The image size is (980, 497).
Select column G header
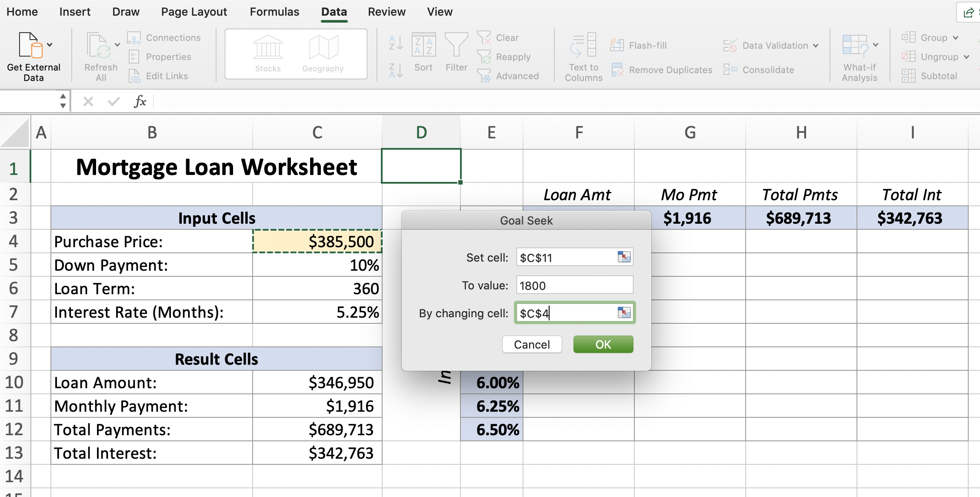(x=690, y=132)
